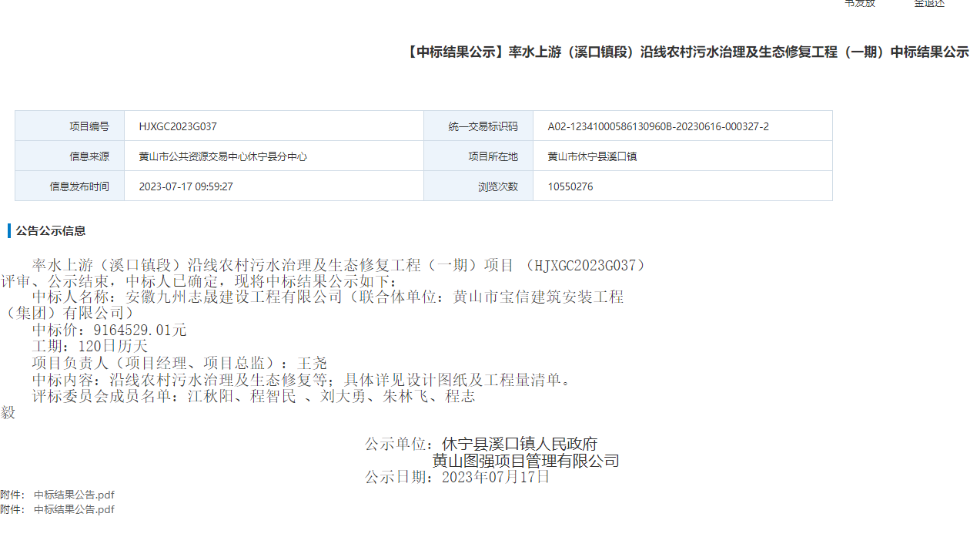Click the 工期：120日历天 line
Image resolution: width=980 pixels, height=537 pixels.
(x=90, y=346)
